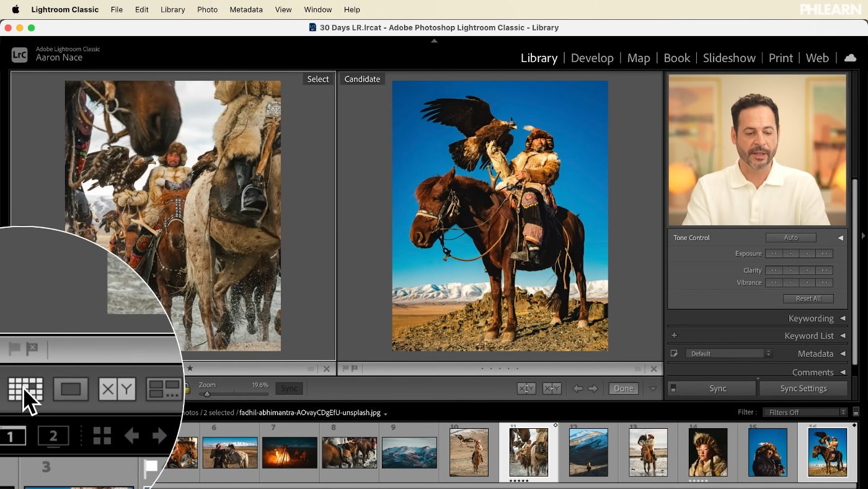This screenshot has width=868, height=489.
Task: Click the Sync button in right panel
Action: coord(717,388)
